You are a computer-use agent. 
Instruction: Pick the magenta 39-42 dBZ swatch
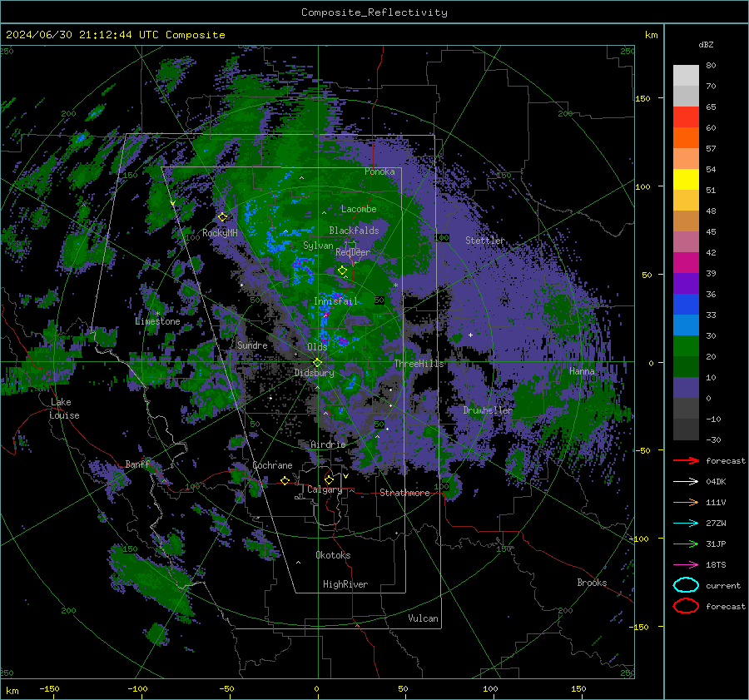tap(686, 263)
